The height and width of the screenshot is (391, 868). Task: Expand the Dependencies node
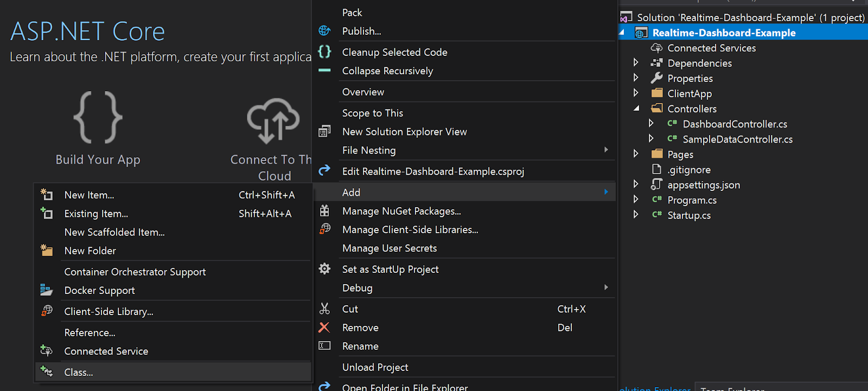coord(636,62)
